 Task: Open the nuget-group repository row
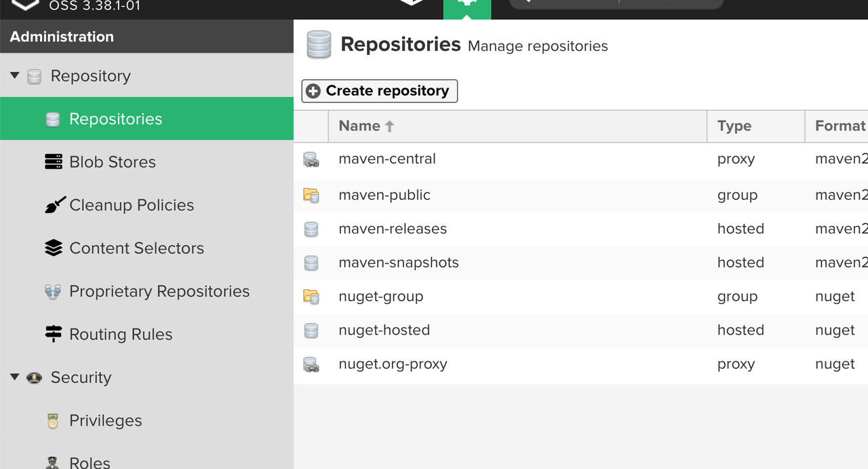tap(580, 297)
